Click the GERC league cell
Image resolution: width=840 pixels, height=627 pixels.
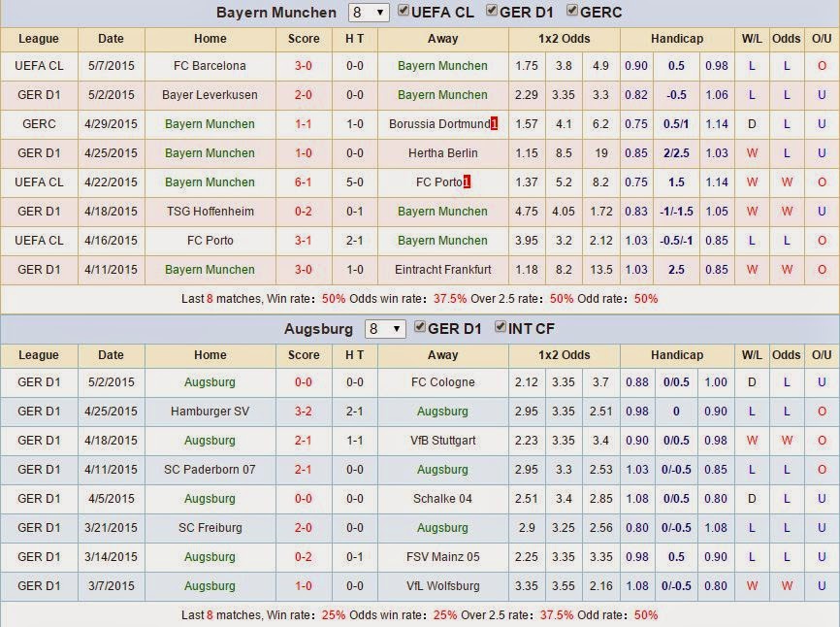click(x=39, y=124)
